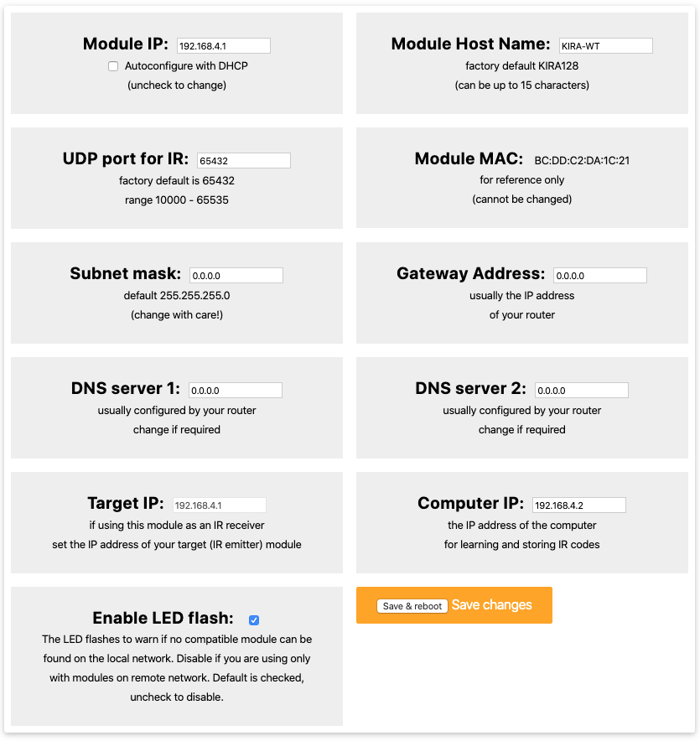This screenshot has width=700, height=741.
Task: Click into the DNS server 1 field
Action: (236, 390)
